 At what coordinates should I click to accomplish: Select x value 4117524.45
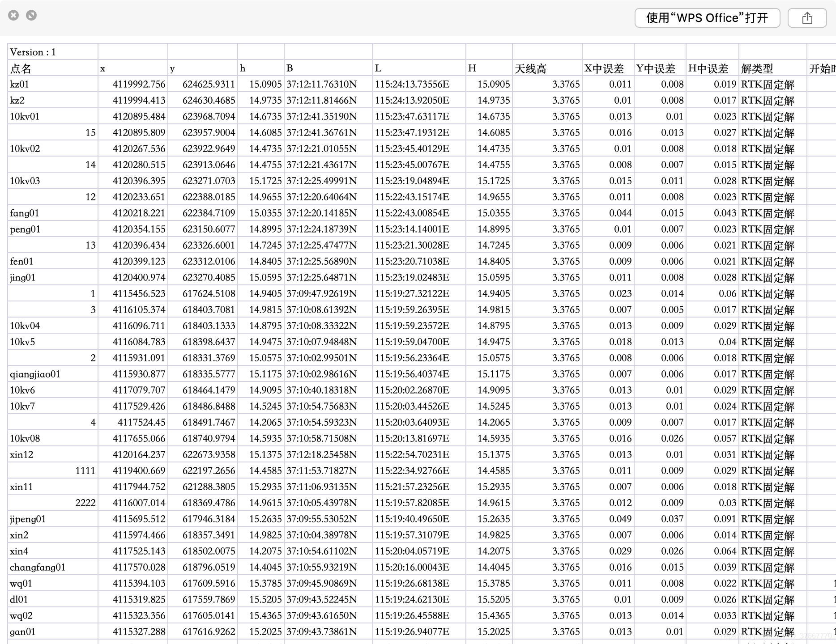coord(133,422)
